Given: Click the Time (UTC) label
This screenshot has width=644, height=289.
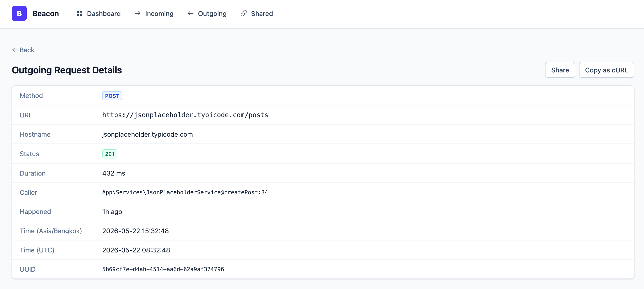Looking at the screenshot, I should click(x=37, y=250).
